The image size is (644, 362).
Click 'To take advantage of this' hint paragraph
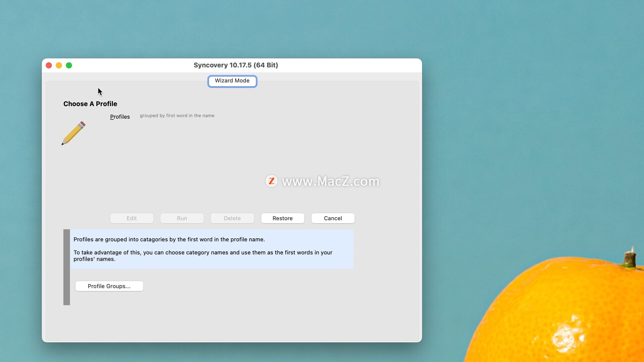(203, 256)
